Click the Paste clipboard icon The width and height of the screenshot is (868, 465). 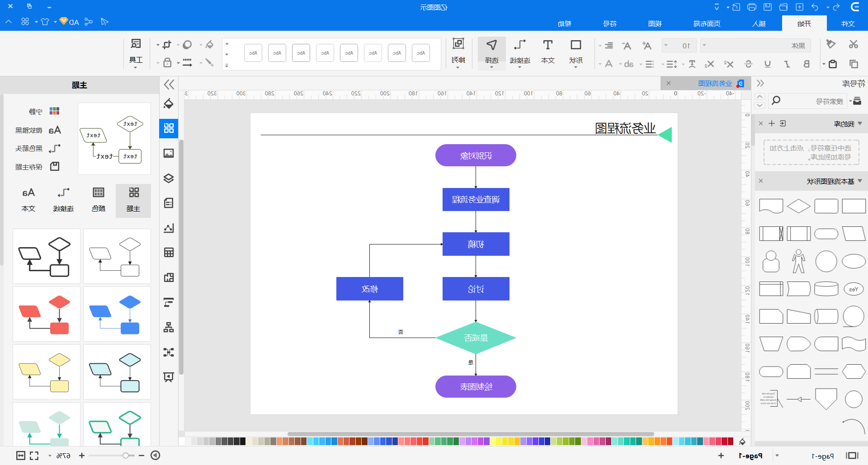[833, 64]
